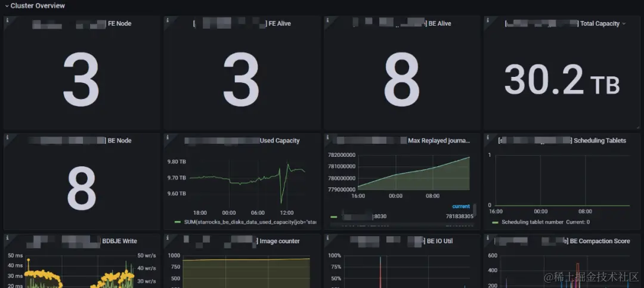Viewport: 644px width, 288px height.
Task: Open the Used Capacity panel title menu
Action: coord(242,141)
